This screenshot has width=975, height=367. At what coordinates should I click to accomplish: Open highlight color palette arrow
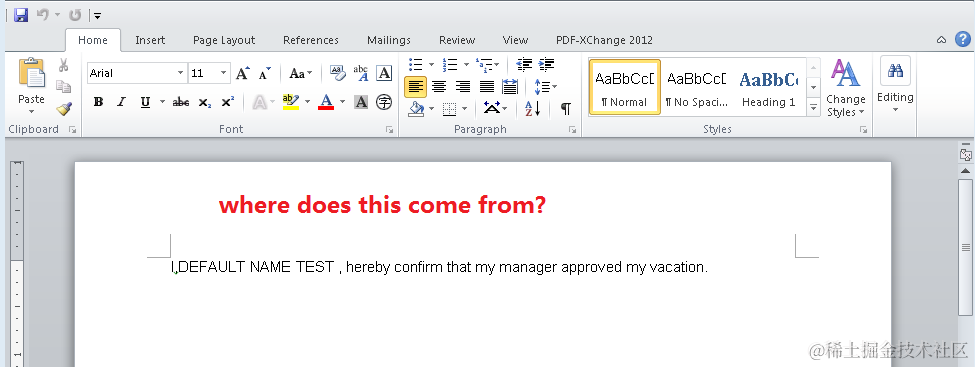coord(307,102)
